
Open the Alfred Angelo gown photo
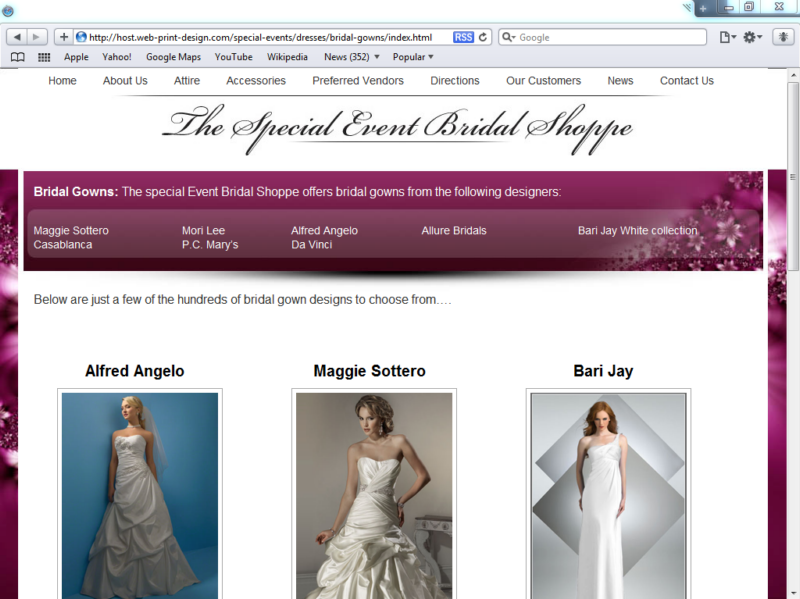(140, 495)
